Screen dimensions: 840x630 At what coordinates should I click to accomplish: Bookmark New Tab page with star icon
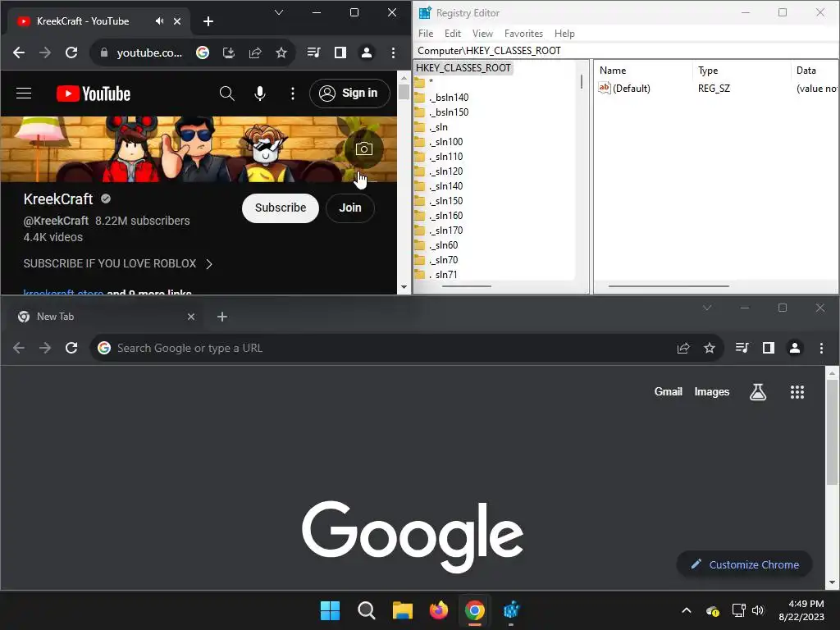point(710,348)
